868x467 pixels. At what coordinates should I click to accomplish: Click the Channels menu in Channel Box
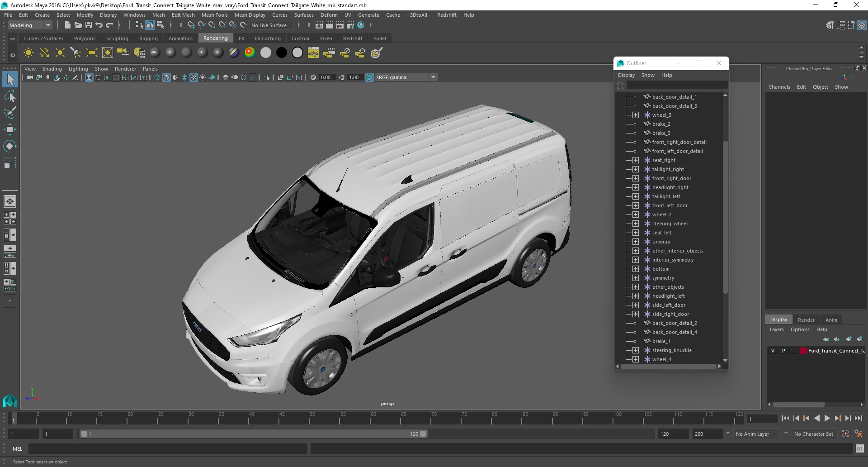point(779,87)
